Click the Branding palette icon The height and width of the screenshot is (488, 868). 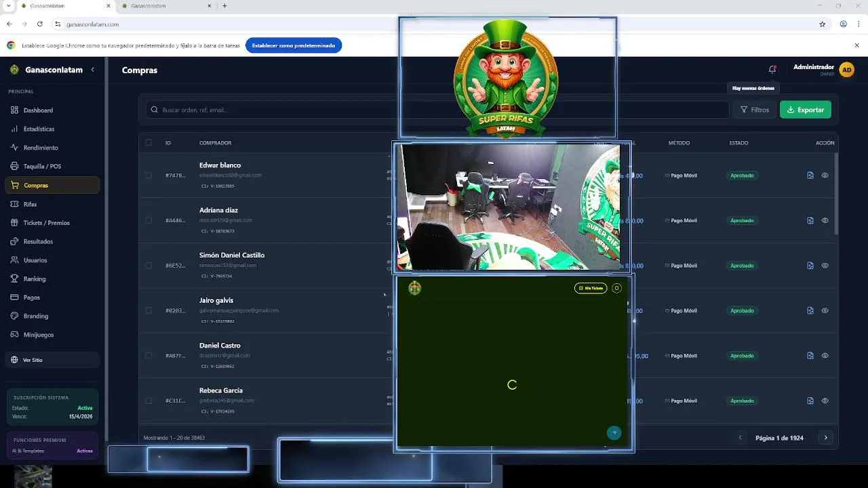15,316
